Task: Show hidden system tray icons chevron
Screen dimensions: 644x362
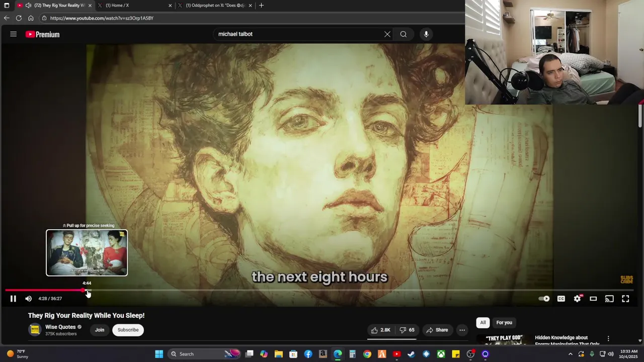Action: pyautogui.click(x=570, y=354)
